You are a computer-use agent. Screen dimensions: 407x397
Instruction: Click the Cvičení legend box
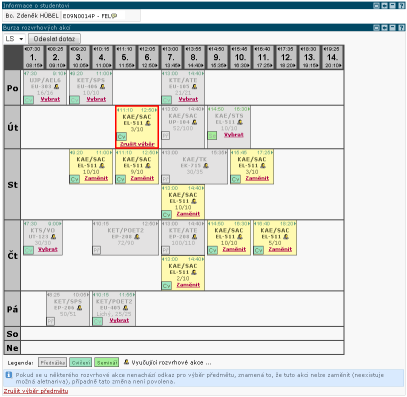(x=81, y=362)
